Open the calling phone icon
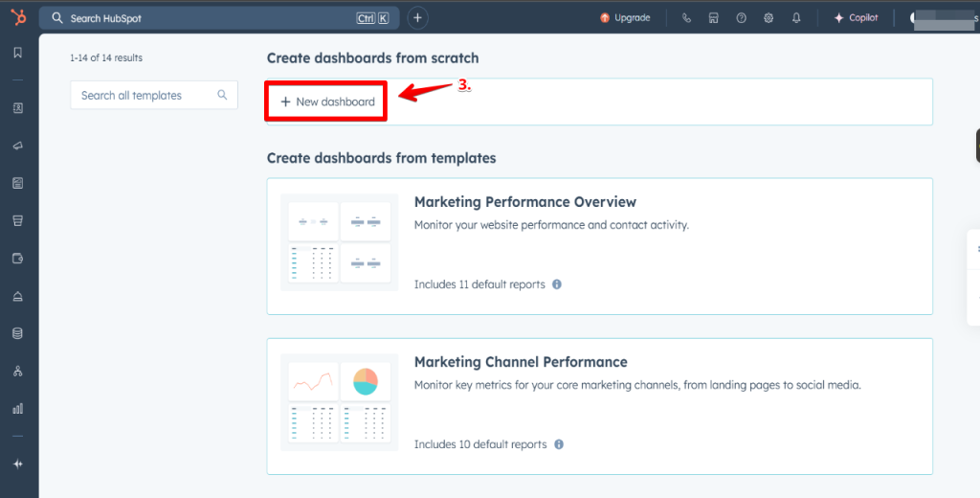The height and width of the screenshot is (498, 980). coord(686,18)
